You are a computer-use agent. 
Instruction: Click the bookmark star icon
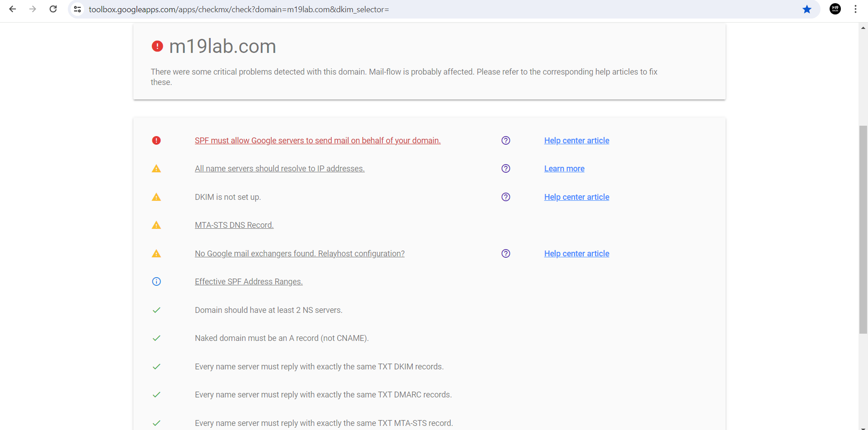(x=807, y=9)
